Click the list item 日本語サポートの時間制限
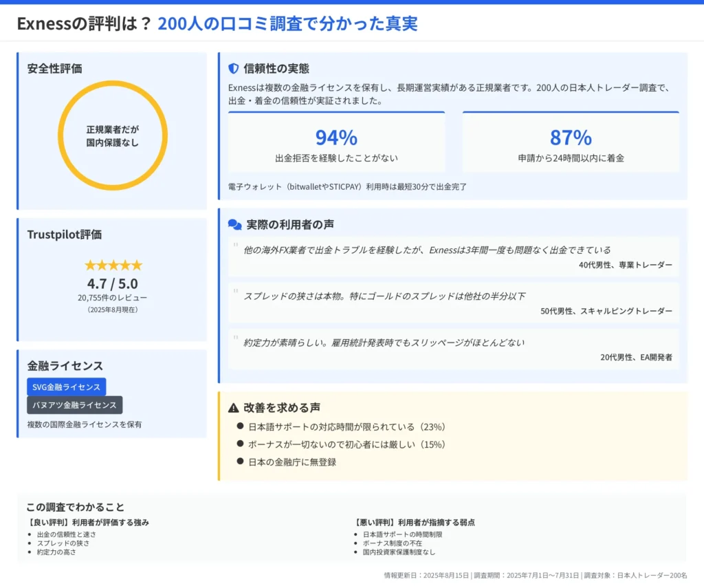This screenshot has width=704, height=588. 402,534
